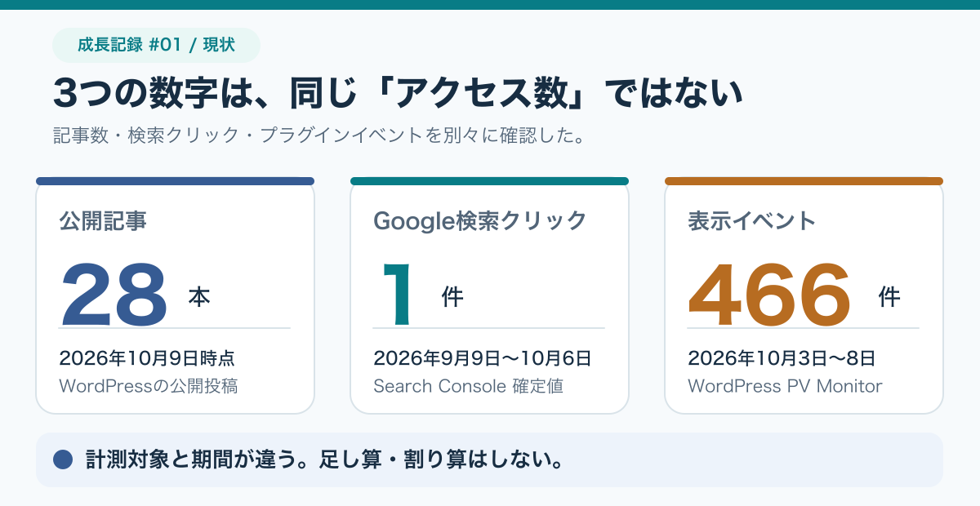Select the headline '3つの数字は、同じ「アクセス数」ではない'

click(398, 94)
